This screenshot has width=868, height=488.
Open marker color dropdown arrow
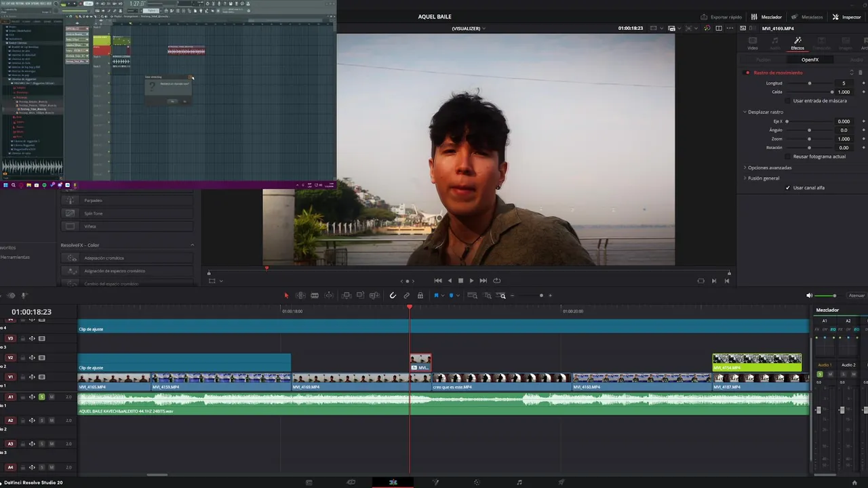[458, 296]
